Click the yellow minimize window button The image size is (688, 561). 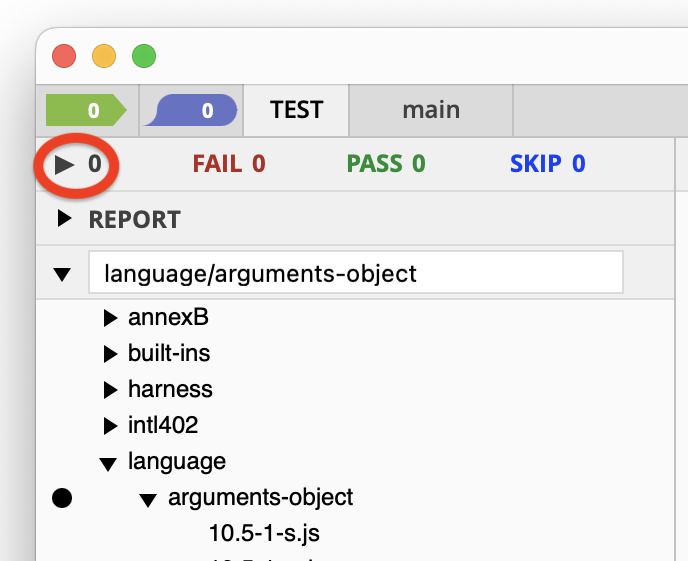[x=104, y=56]
